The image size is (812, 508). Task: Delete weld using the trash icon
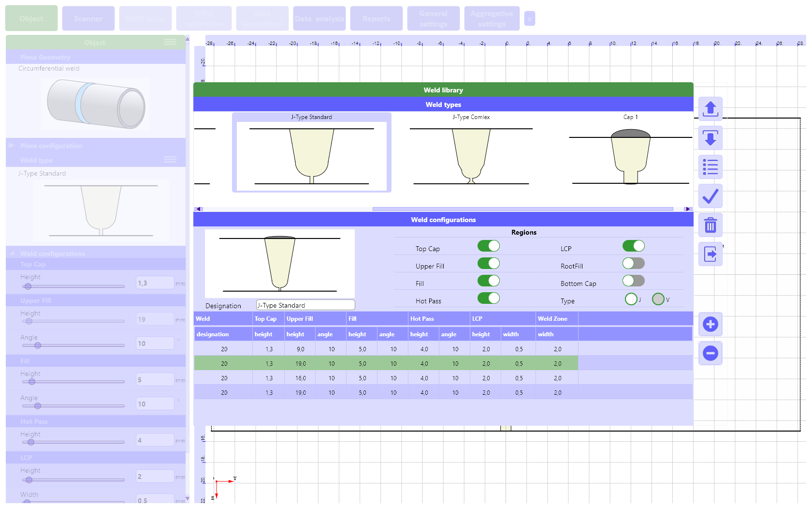point(710,225)
